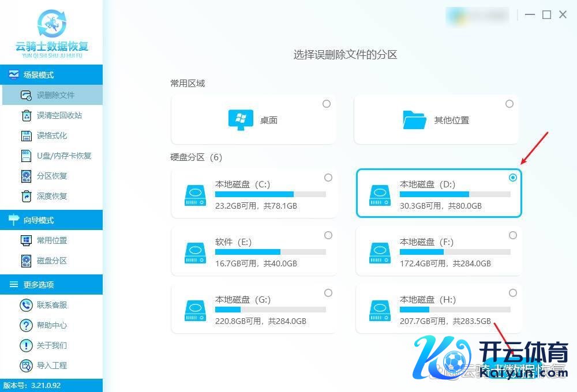Image resolution: width=577 pixels, height=392 pixels.
Task: Open 常用位置 in wizard mode
Action: pos(51,240)
